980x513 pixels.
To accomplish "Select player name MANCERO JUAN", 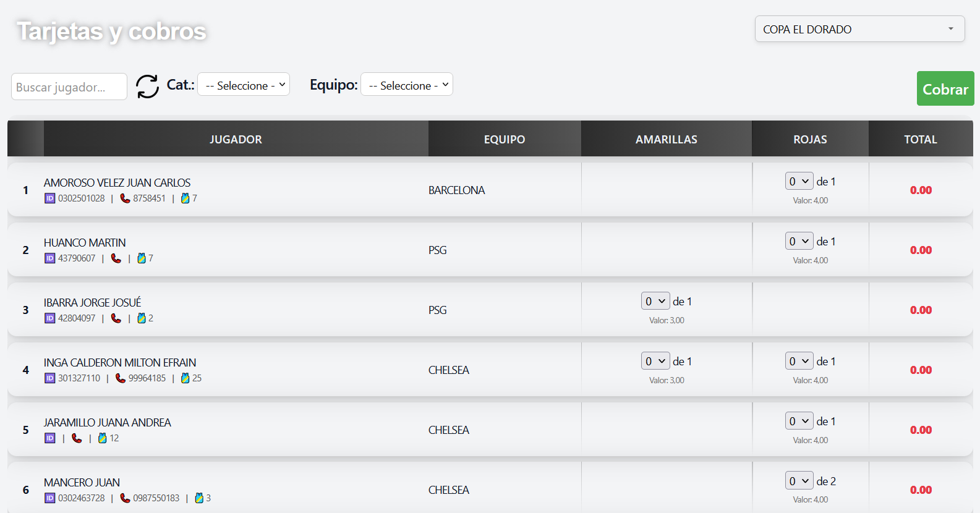I will click(x=82, y=483).
